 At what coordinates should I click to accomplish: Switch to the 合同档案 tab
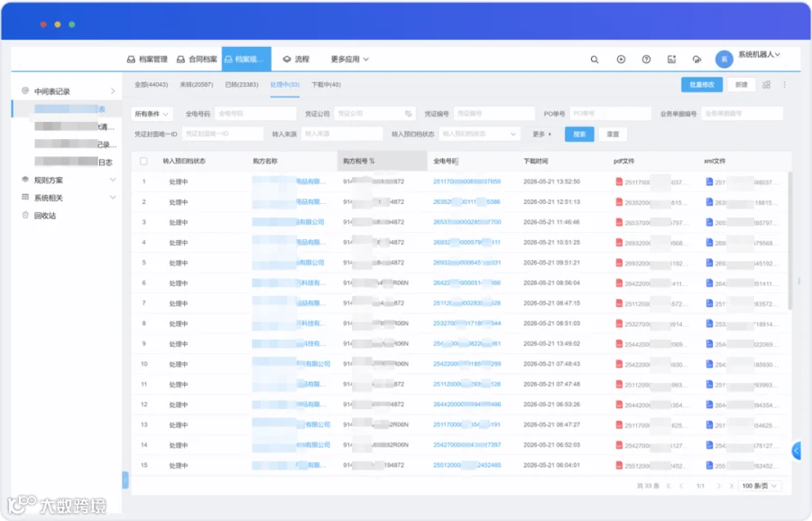click(197, 59)
